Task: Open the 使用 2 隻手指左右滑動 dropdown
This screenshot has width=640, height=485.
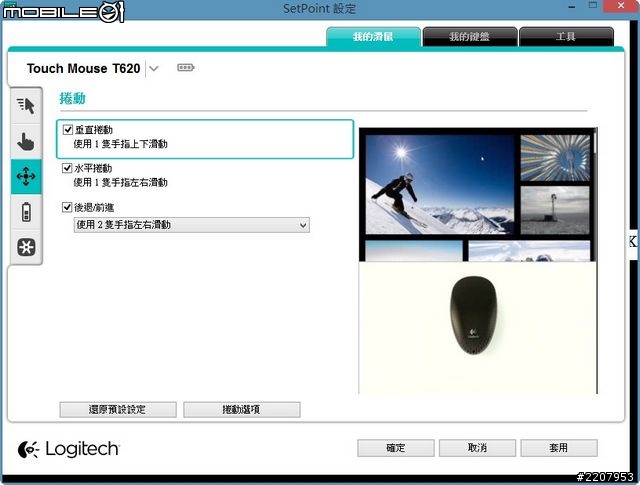Action: pos(192,225)
